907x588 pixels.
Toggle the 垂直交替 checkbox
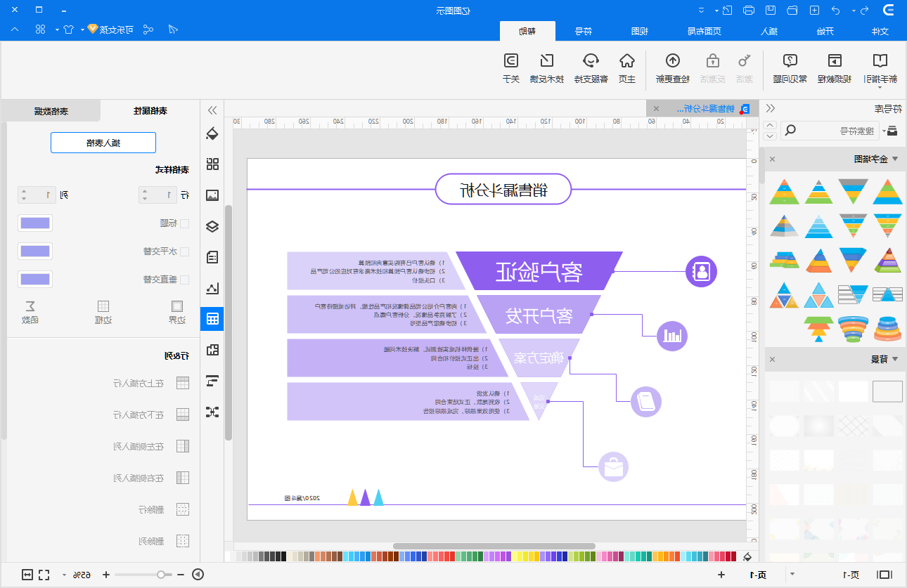point(185,279)
